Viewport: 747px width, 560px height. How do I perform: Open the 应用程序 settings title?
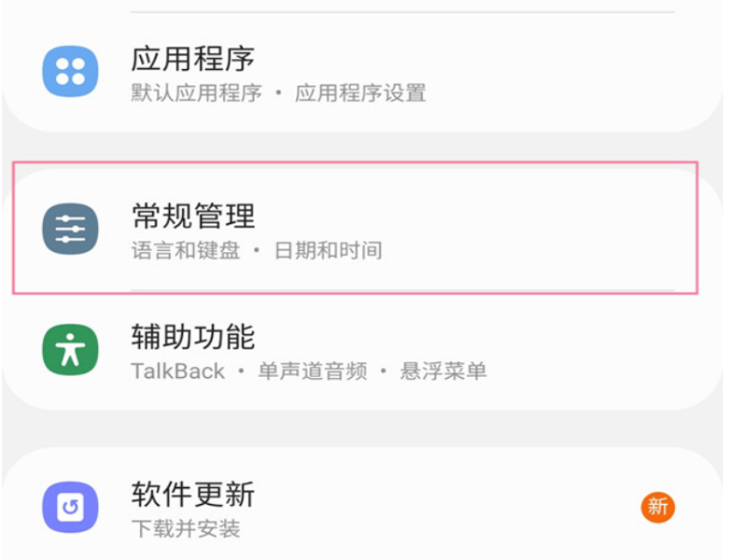point(192,59)
